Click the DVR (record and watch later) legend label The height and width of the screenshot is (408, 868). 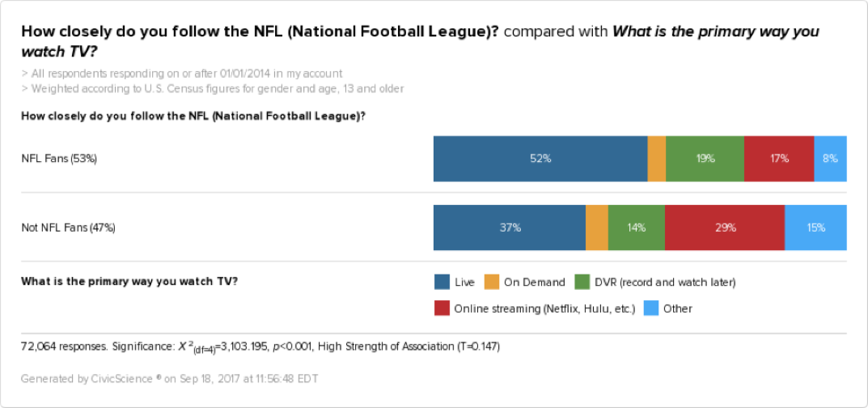(x=667, y=282)
